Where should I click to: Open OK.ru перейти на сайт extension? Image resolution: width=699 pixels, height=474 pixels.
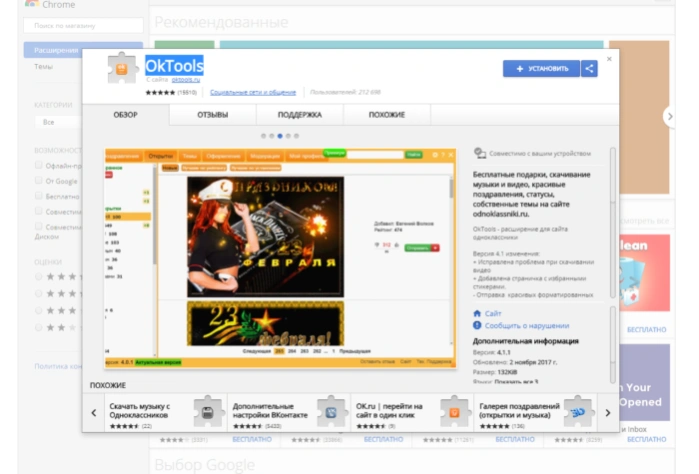[x=412, y=413]
